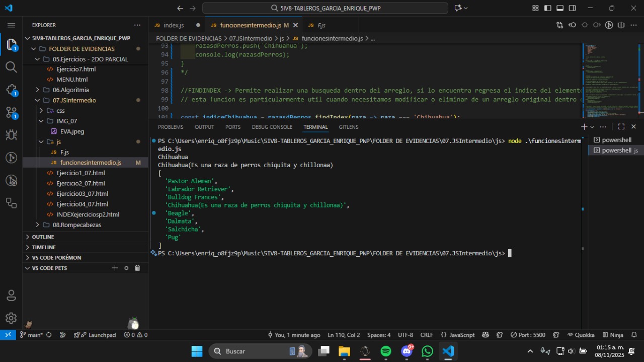This screenshot has height=362, width=644.
Task: Open the terminal profile dropdown chevron
Action: coord(592,127)
